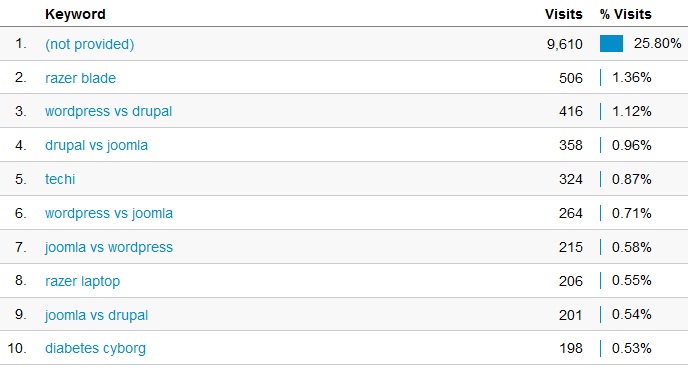
Task: Open the "(not provided)" keyword link
Action: pyautogui.click(x=90, y=44)
